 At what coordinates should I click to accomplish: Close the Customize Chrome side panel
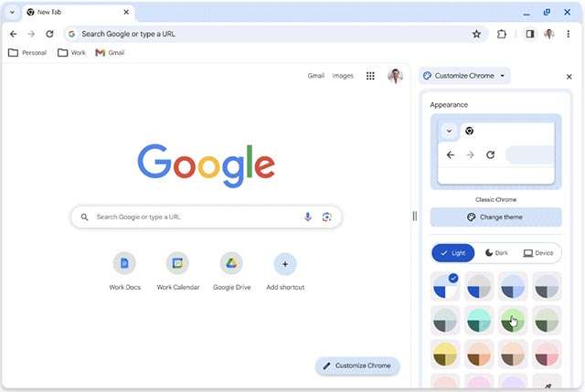(569, 77)
